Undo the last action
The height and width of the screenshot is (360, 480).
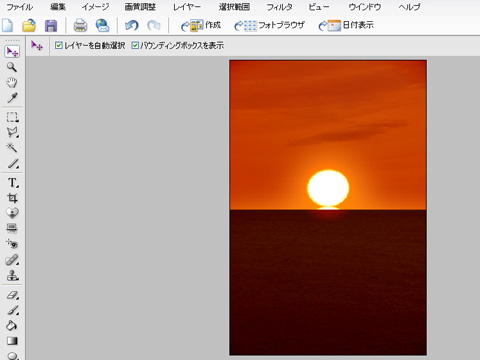pos(131,25)
